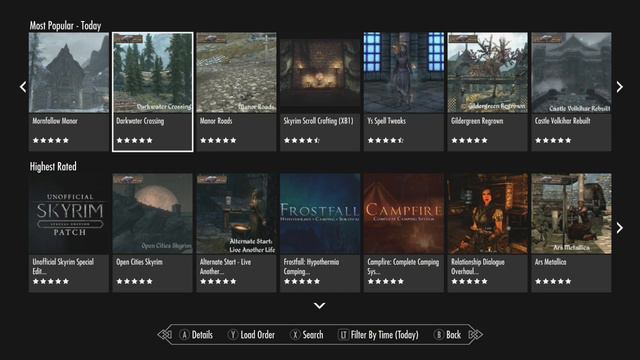640x360 pixels.
Task: Click the star rating of Open Cities Skyrim
Action: point(134,281)
